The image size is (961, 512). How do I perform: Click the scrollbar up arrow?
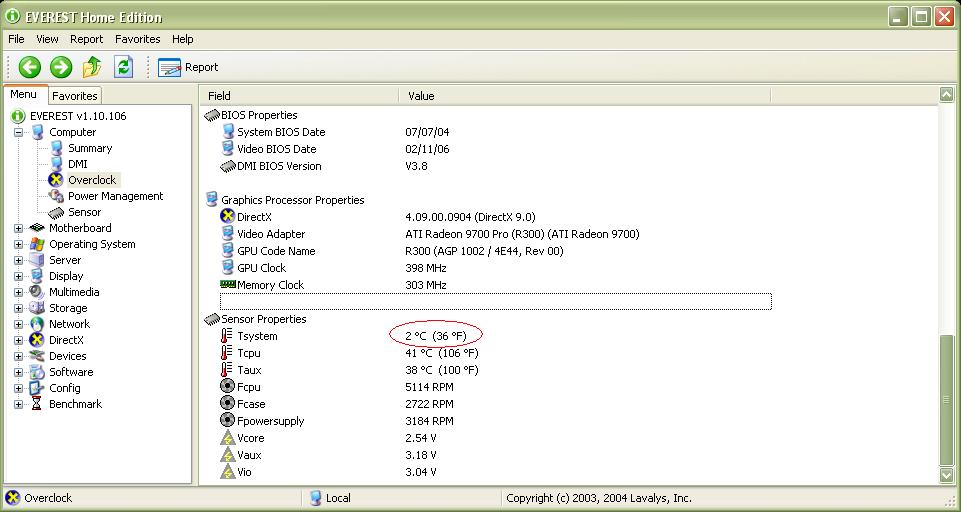click(947, 95)
